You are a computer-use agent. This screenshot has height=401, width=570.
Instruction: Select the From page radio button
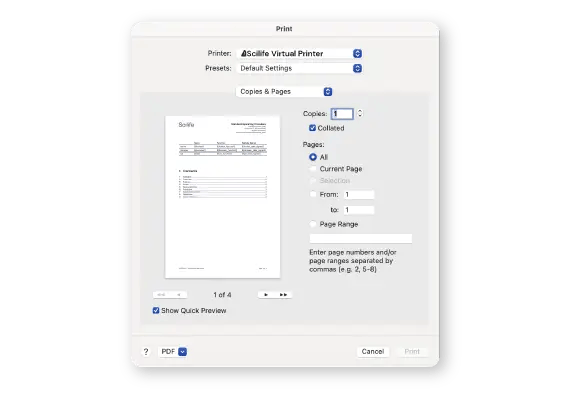[313, 195]
